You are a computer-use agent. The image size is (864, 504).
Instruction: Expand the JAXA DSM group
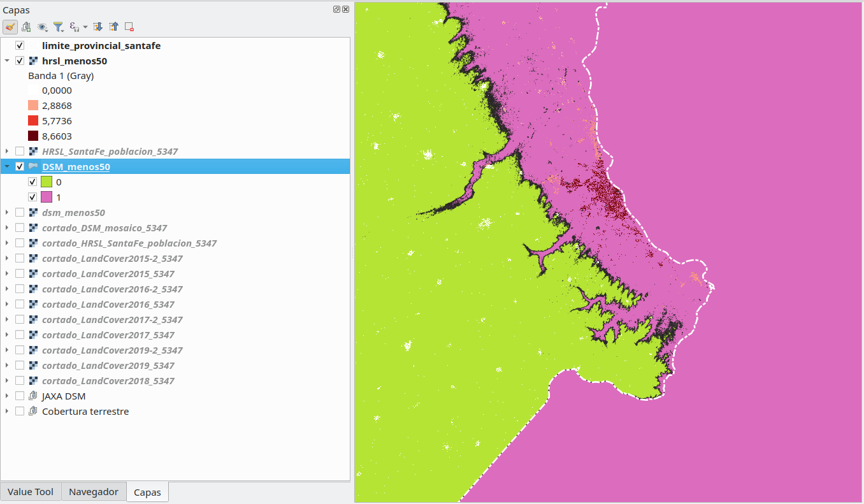(7, 396)
